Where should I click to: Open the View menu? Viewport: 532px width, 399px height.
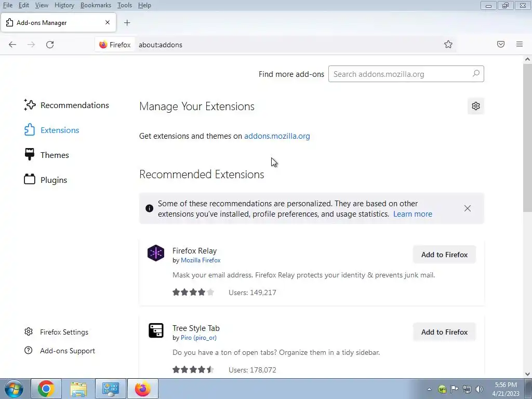[42, 5]
